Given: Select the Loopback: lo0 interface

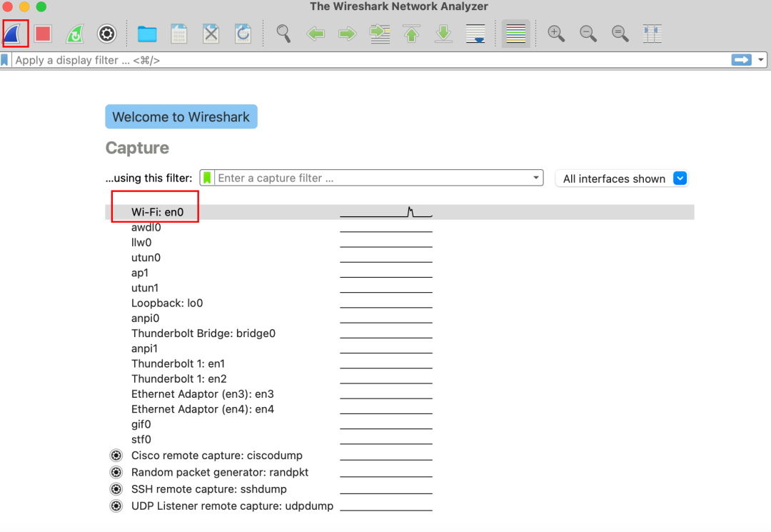Looking at the screenshot, I should coord(166,303).
